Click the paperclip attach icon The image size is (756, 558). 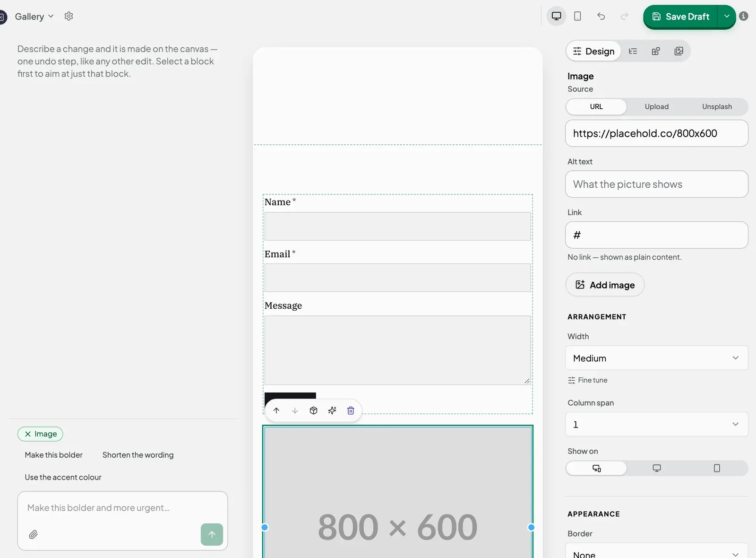tap(33, 534)
